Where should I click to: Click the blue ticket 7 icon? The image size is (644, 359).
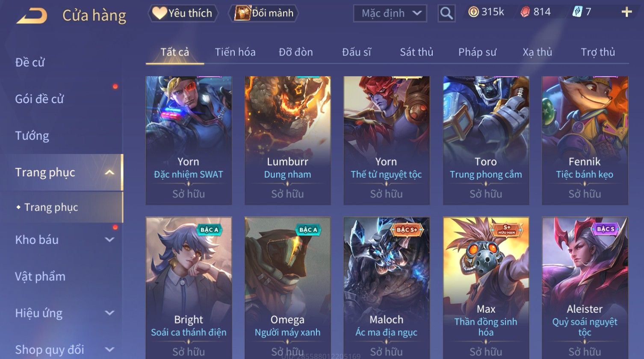click(577, 12)
